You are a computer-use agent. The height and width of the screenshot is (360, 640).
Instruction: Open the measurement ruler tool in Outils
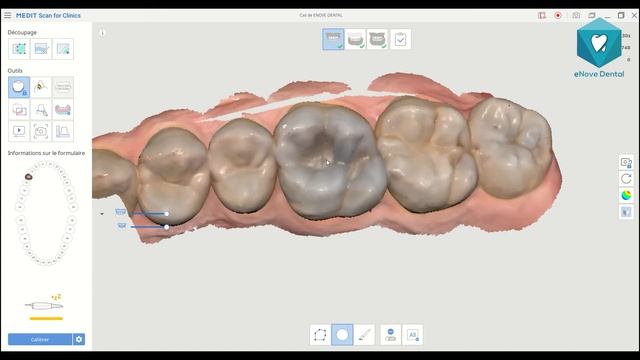(x=63, y=131)
